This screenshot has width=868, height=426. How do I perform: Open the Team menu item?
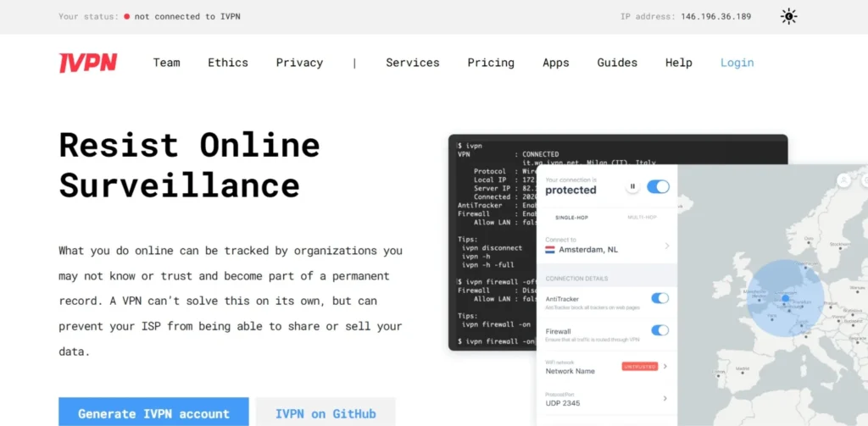point(167,63)
